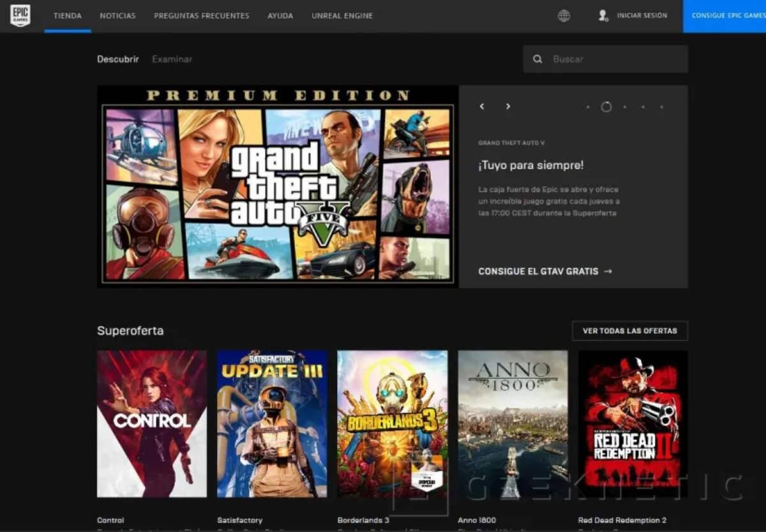Go to previous carousel slide arrow

[x=482, y=107]
